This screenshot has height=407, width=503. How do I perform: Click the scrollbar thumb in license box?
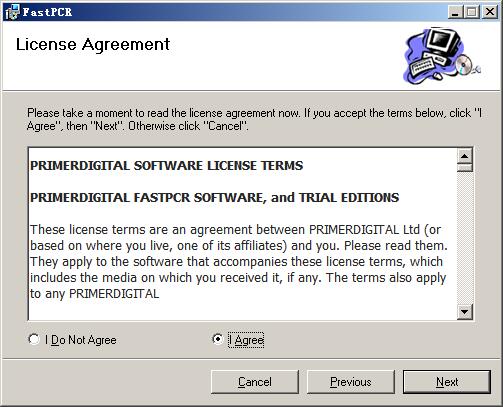465,168
